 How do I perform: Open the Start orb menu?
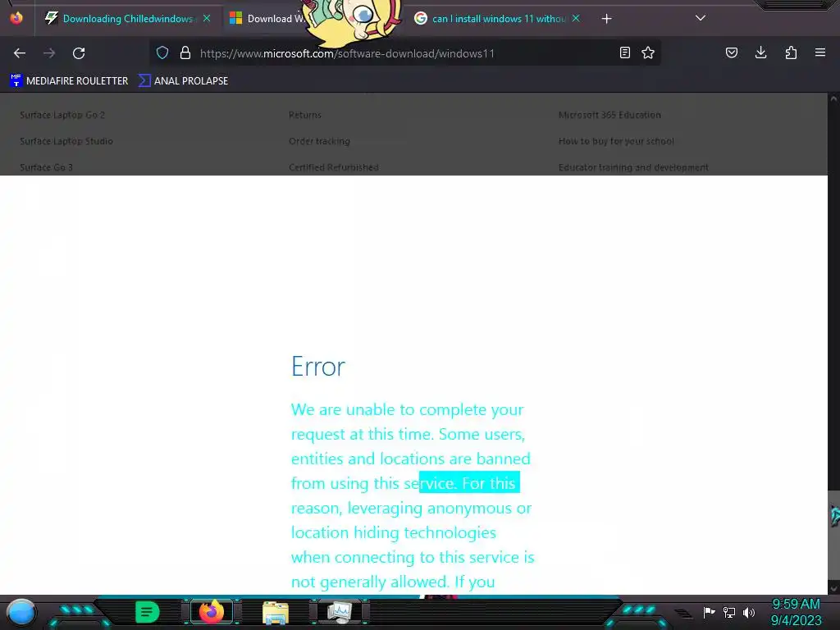(x=21, y=612)
